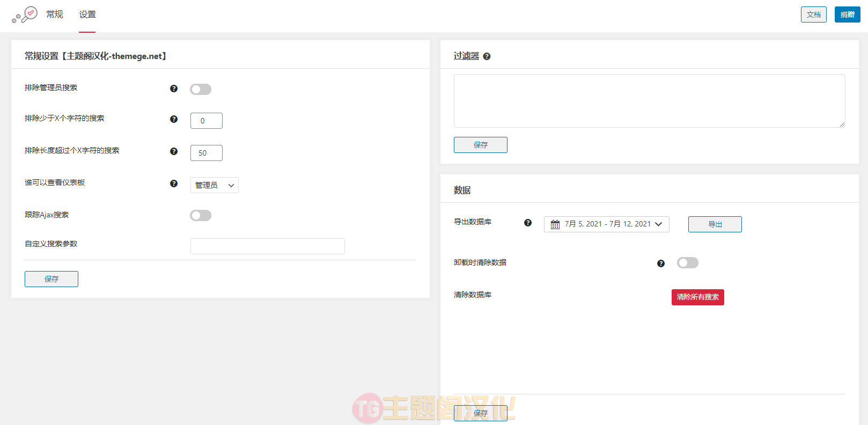Focus the minimum characters field showing 0
Viewport: 868px width, 425px height.
pyautogui.click(x=207, y=121)
